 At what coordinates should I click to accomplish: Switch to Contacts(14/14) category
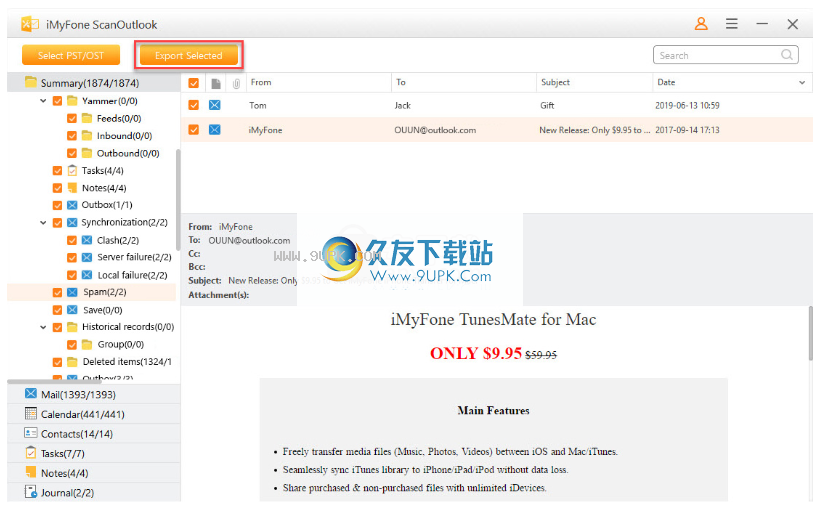(94, 434)
